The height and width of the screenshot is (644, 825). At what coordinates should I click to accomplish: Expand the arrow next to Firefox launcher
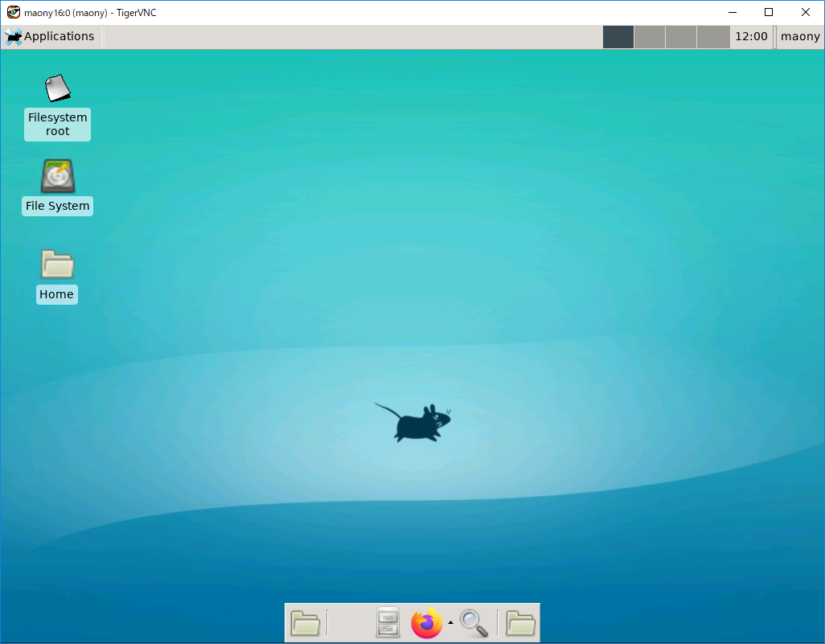coord(450,622)
